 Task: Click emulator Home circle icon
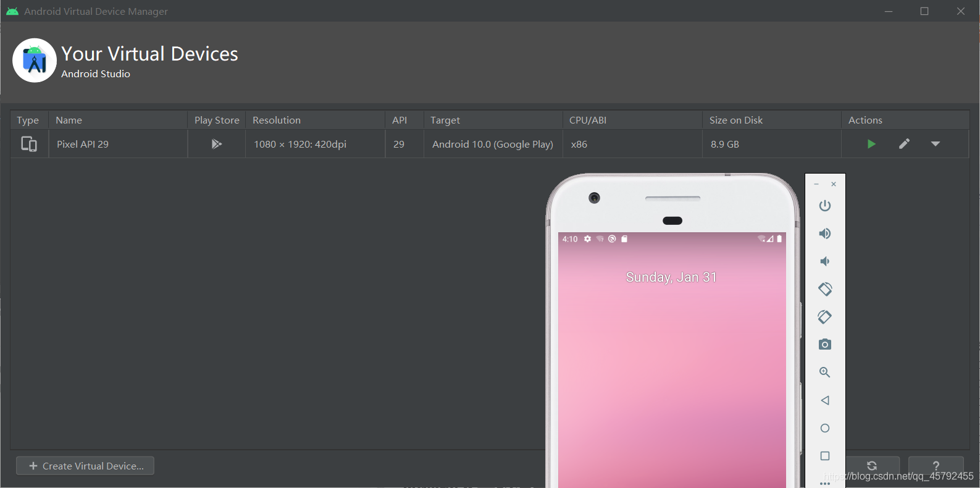point(825,428)
